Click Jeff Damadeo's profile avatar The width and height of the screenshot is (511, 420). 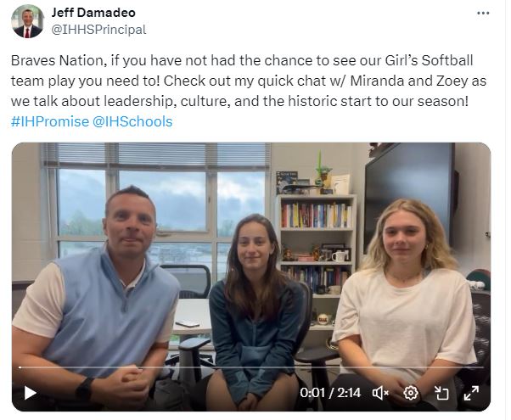(27, 21)
